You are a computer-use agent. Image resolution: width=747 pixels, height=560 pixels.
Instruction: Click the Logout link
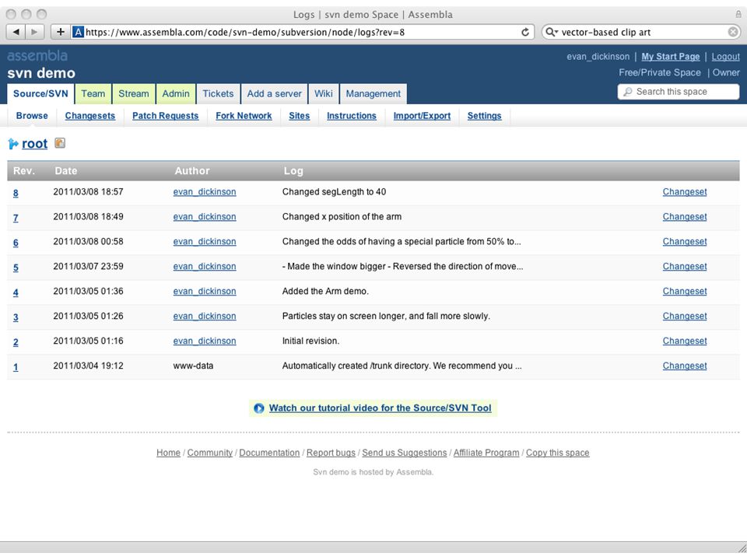(x=725, y=57)
